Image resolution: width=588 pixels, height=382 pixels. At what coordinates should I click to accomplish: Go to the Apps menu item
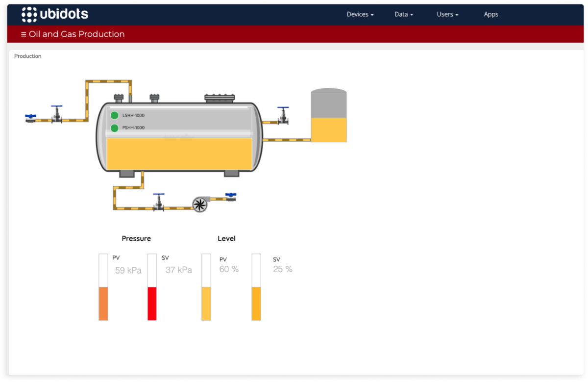(491, 14)
